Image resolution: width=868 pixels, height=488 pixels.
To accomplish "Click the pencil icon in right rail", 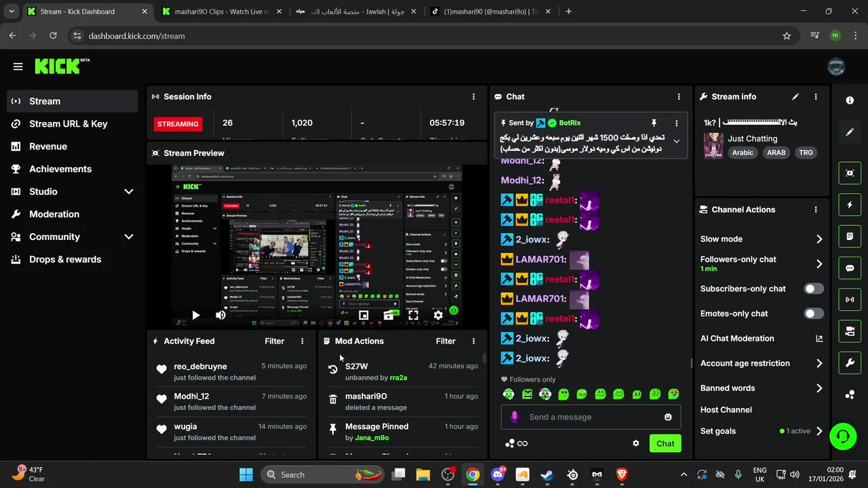I will pos(850,132).
